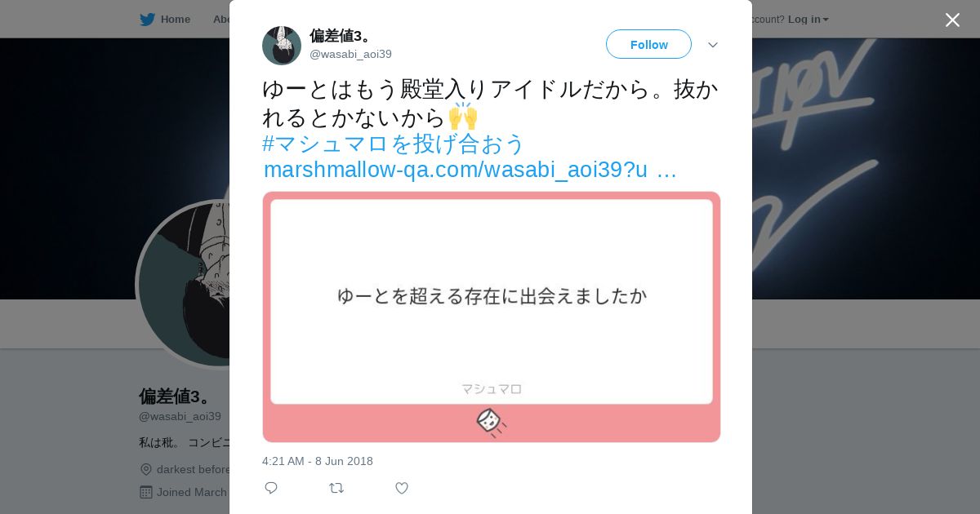The height and width of the screenshot is (514, 980).
Task: Click the calendar icon beside Joined March
Action: pos(146,492)
